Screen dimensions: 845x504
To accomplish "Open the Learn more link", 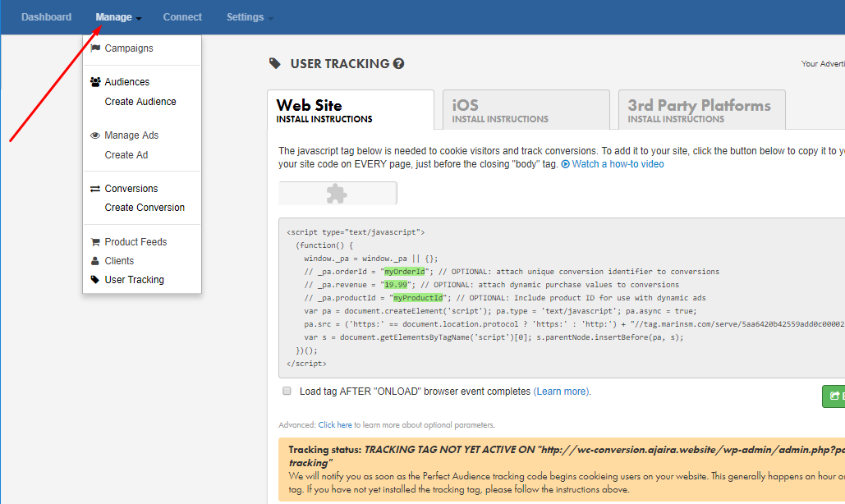I will [561, 392].
